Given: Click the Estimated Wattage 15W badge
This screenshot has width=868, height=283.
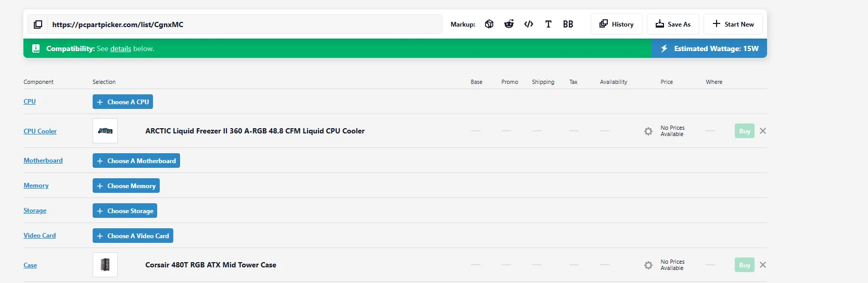Looking at the screenshot, I should coord(709,48).
